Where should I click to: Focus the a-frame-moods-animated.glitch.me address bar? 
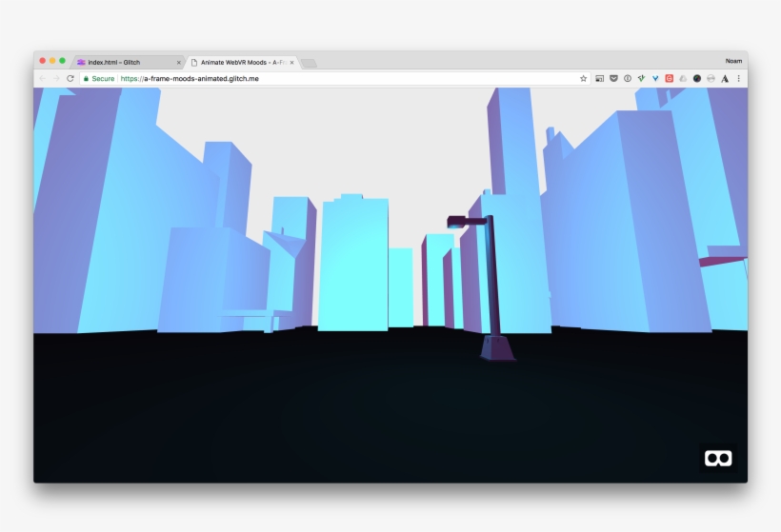click(334, 79)
